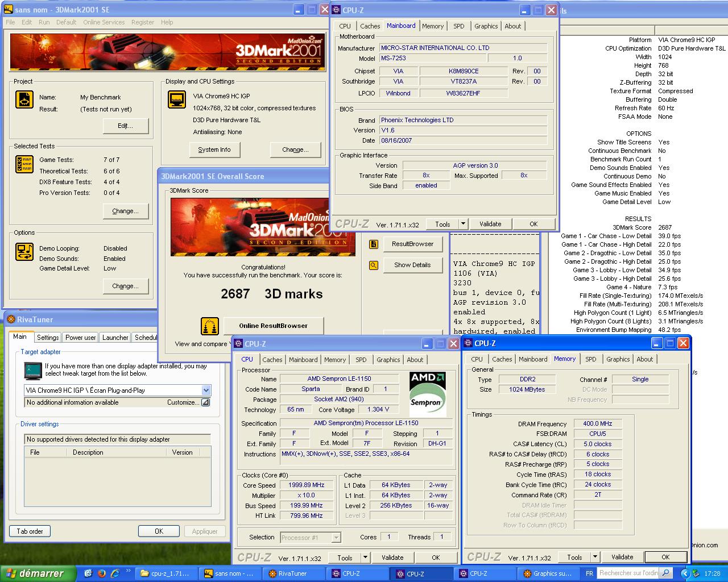
Task: Open Online Services menu in 3DMark2001 SE
Action: point(104,22)
